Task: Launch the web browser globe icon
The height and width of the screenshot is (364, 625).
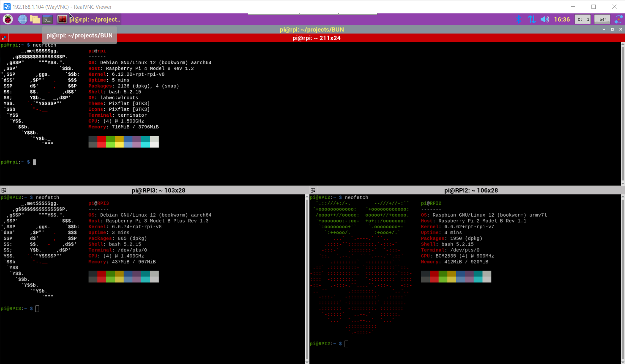Action: (x=23, y=19)
